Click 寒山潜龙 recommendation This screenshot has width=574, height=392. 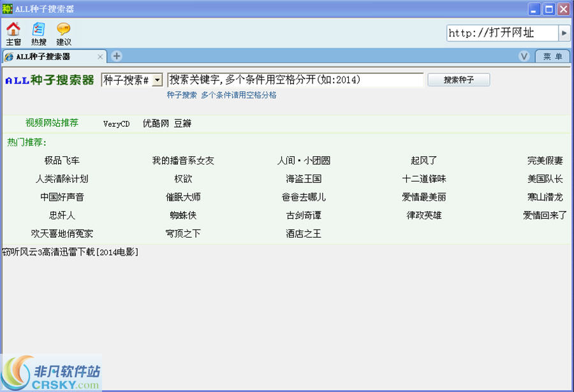click(545, 197)
